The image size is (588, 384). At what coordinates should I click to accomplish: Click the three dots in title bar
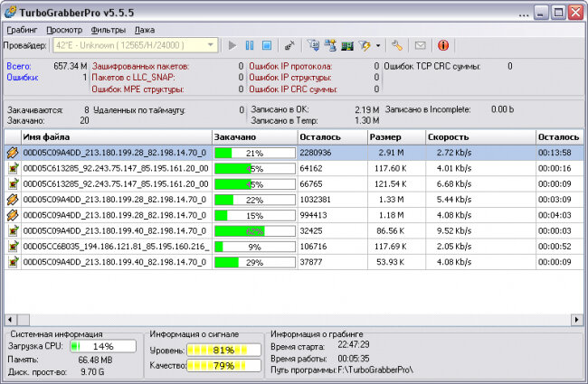point(524,15)
